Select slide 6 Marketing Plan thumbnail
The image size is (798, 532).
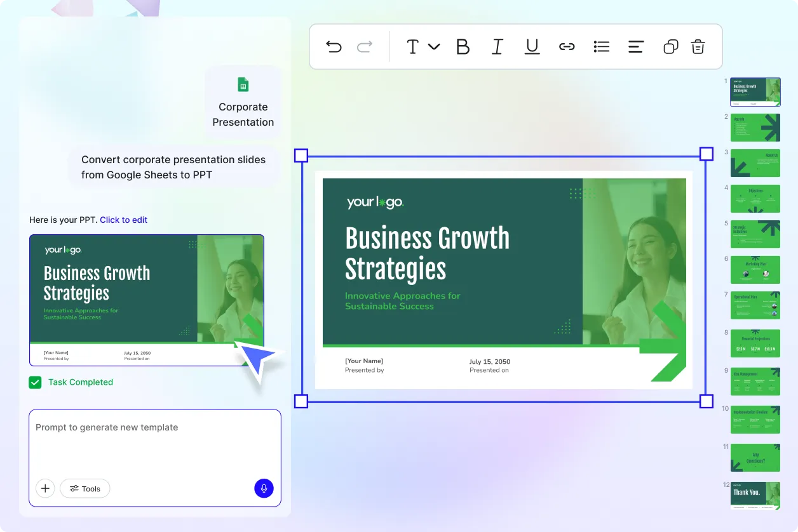755,270
